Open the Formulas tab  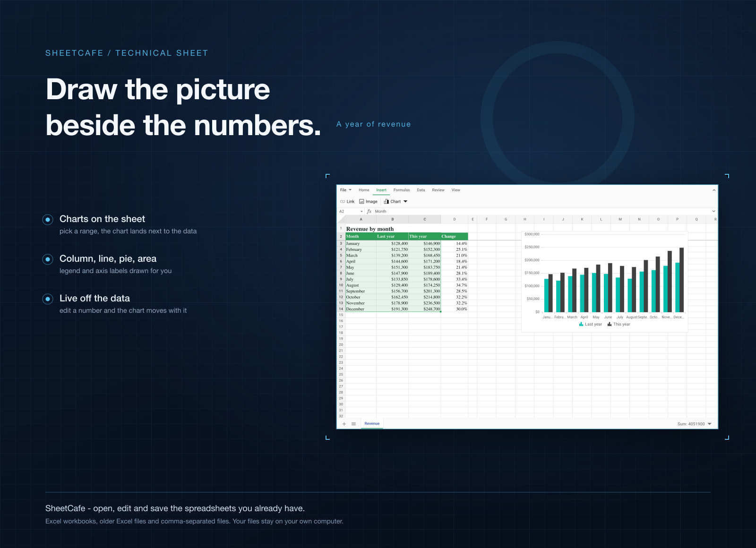click(x=402, y=190)
